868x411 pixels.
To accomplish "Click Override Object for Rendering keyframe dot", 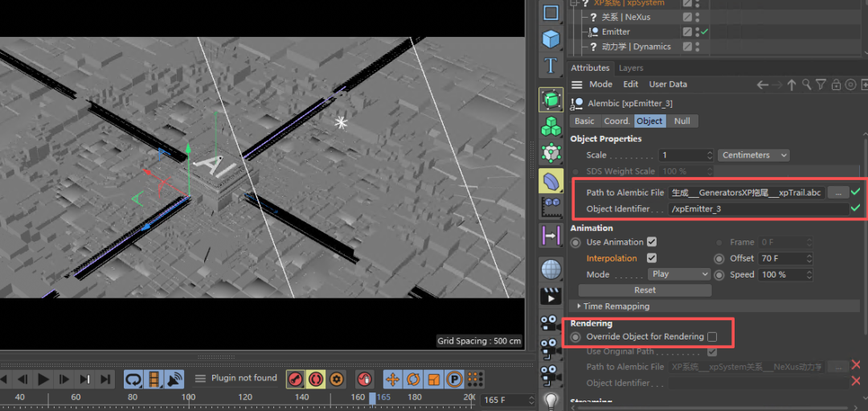I will (576, 337).
